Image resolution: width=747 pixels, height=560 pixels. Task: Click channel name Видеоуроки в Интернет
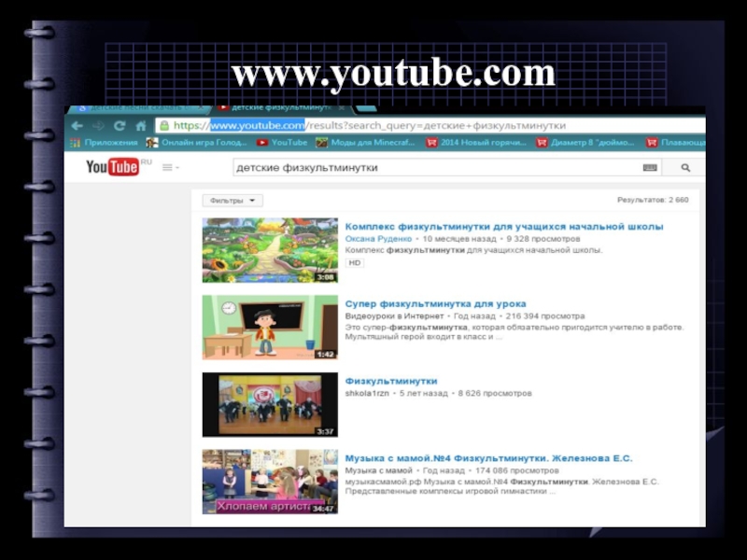click(394, 316)
